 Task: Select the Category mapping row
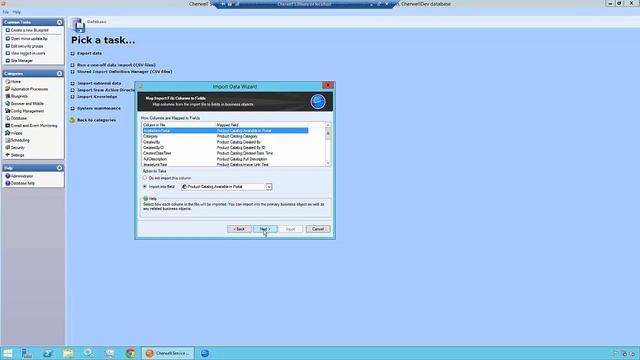(x=225, y=136)
